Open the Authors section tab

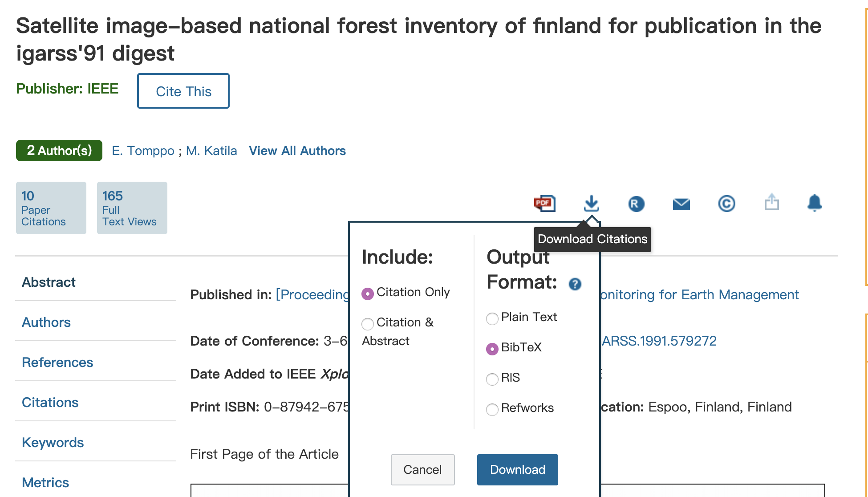[x=46, y=322]
